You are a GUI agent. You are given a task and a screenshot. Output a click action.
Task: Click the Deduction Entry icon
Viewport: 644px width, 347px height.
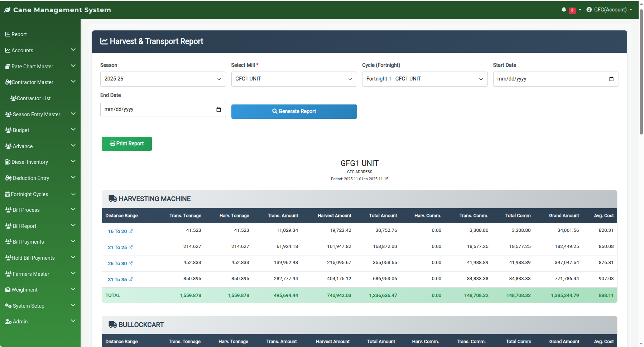point(8,178)
